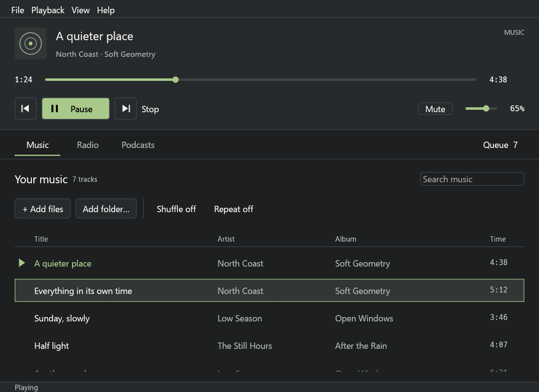Sort tracks by Album column header
The image size is (539, 392).
pos(345,239)
